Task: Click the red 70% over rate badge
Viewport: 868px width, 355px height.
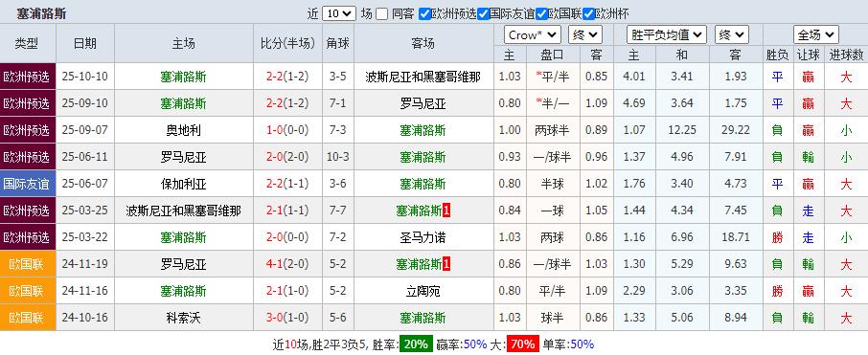Action: click(523, 344)
